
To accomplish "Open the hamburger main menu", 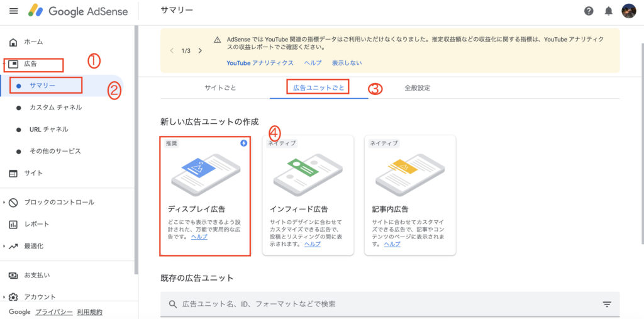I will coord(14,11).
